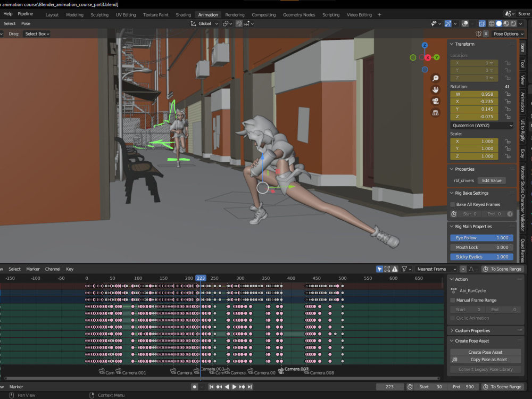Click To Scene Range in dope sheet header
The image size is (532, 399).
click(503, 269)
